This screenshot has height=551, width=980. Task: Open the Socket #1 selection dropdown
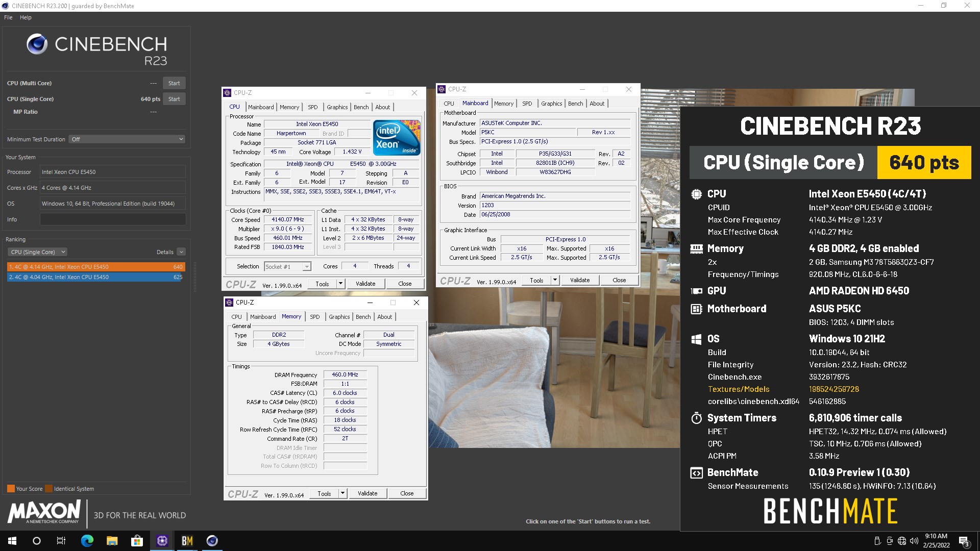(288, 267)
